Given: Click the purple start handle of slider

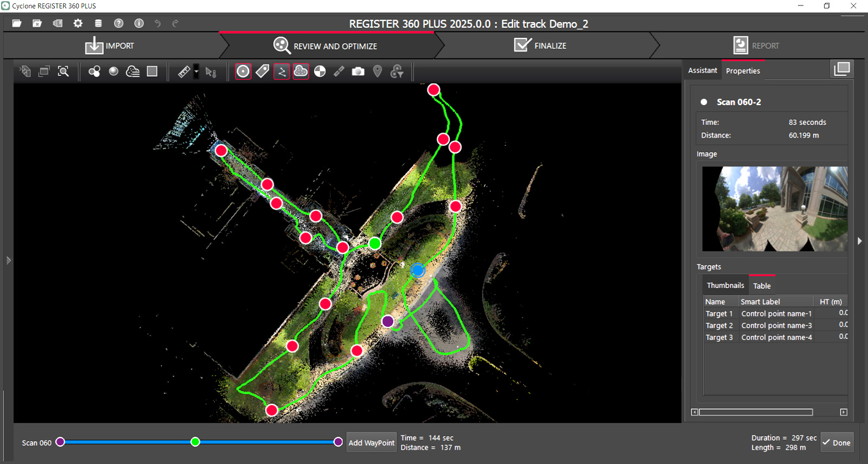Looking at the screenshot, I should click(60, 442).
